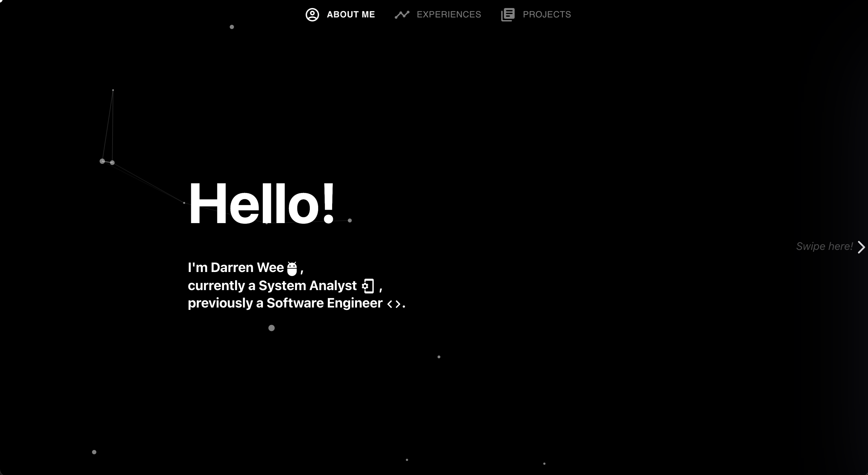Click the large particle dot below intro text
Viewport: 868px width, 475px height.
point(271,328)
